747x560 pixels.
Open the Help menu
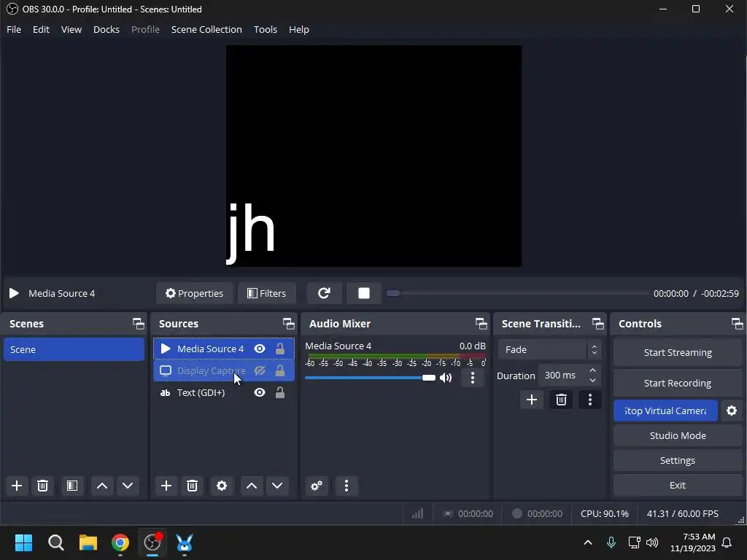click(x=298, y=29)
